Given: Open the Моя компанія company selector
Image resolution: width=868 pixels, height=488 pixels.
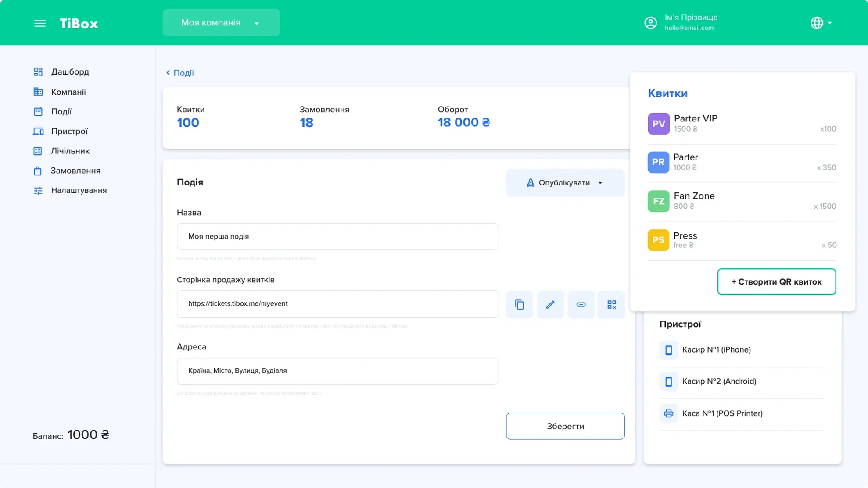Looking at the screenshot, I should tap(221, 22).
